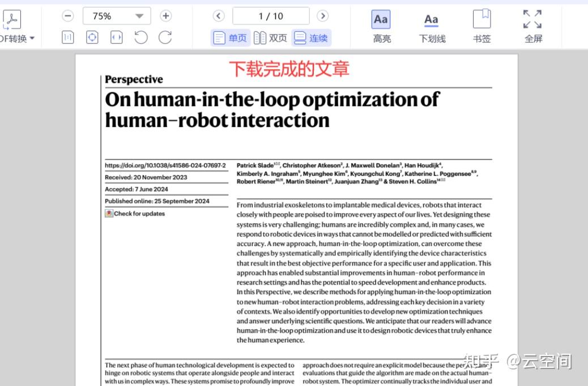The height and width of the screenshot is (386, 588).
Task: Click the article title heading
Action: pos(272,110)
